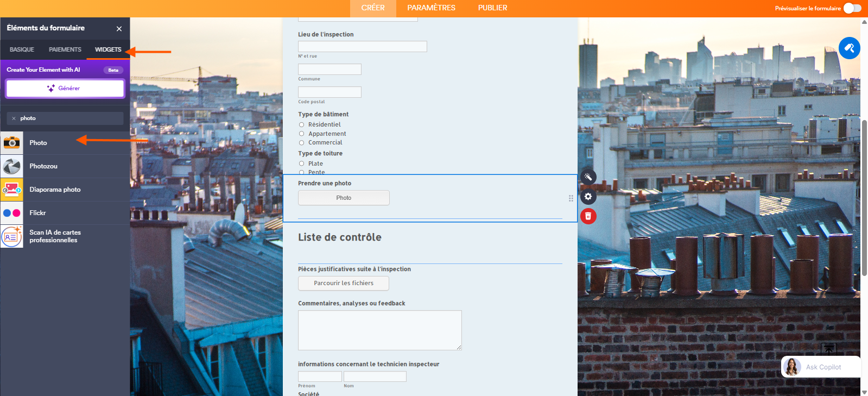This screenshot has height=396, width=868.
Task: Grab the drag handle of the photo field
Action: 571,198
